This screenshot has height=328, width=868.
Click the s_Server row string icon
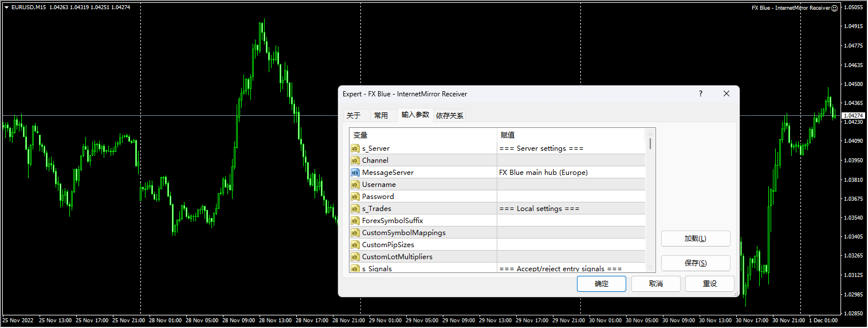click(x=355, y=149)
